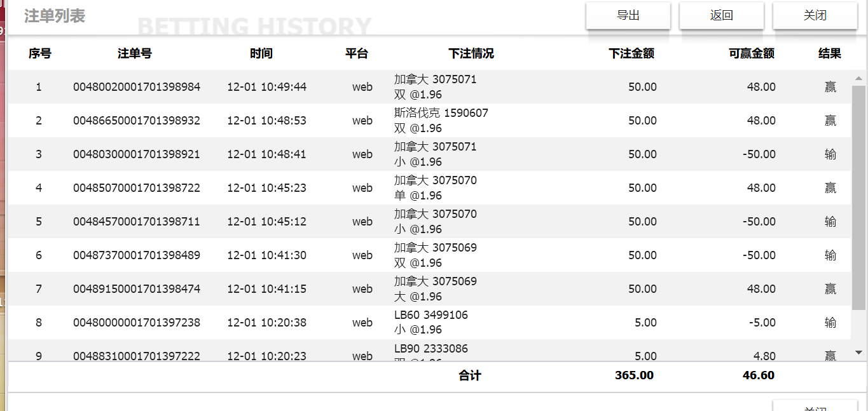Click the top 关闭 button
This screenshot has height=411, width=868.
[x=815, y=16]
